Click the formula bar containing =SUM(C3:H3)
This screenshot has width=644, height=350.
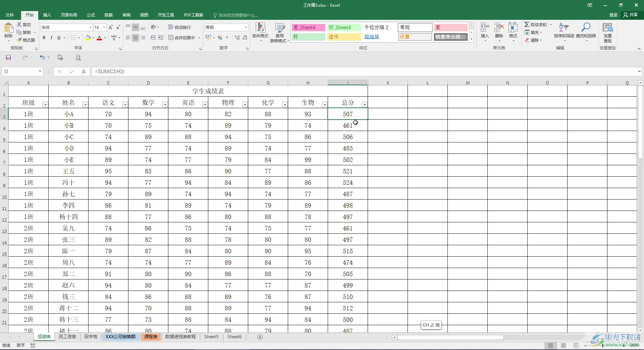[366, 72]
